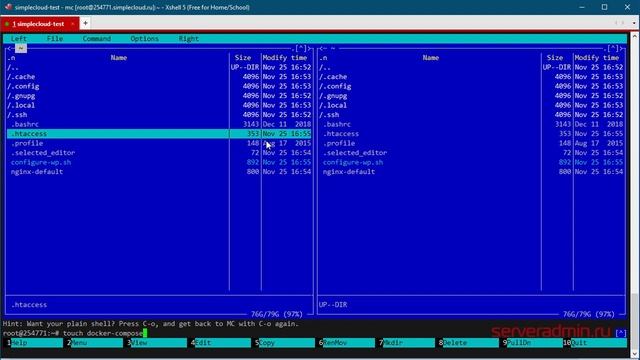The width and height of the screenshot is (640, 360).
Task: Add a new session tab
Action: 85,23
